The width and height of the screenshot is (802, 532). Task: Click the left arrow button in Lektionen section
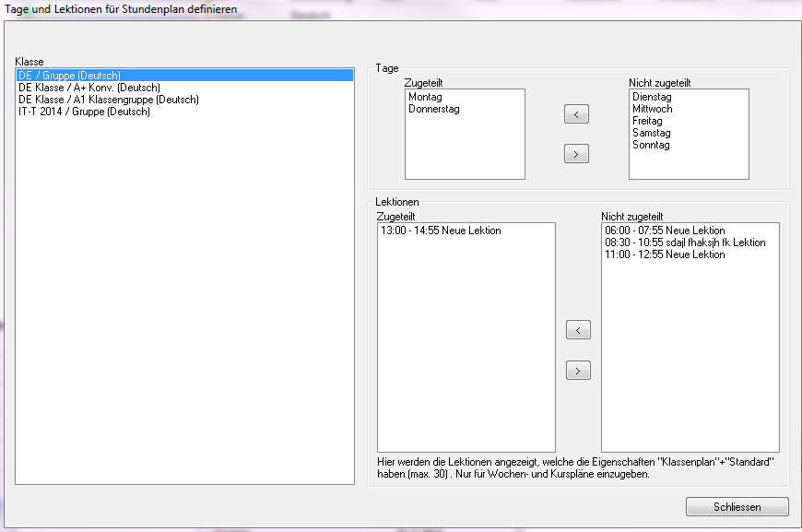click(x=577, y=330)
